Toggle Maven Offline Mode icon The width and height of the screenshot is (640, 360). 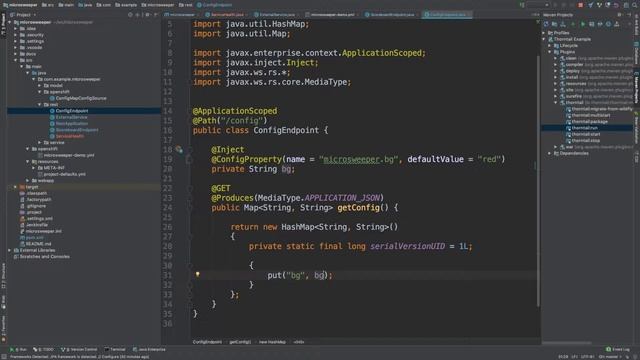click(x=600, y=24)
